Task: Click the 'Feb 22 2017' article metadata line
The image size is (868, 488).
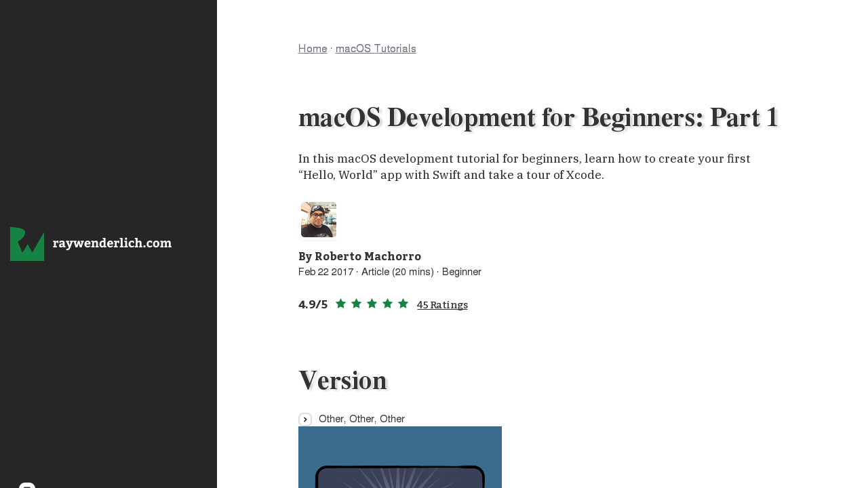Action: point(390,272)
